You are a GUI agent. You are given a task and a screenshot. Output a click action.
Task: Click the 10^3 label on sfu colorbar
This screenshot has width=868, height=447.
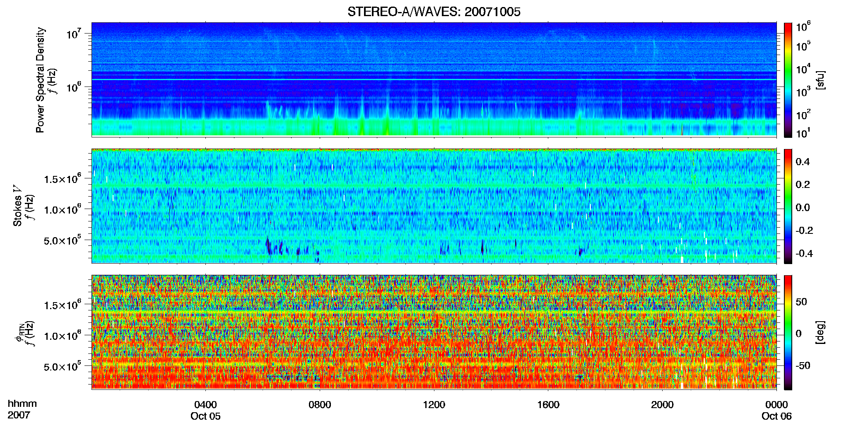[x=803, y=91]
